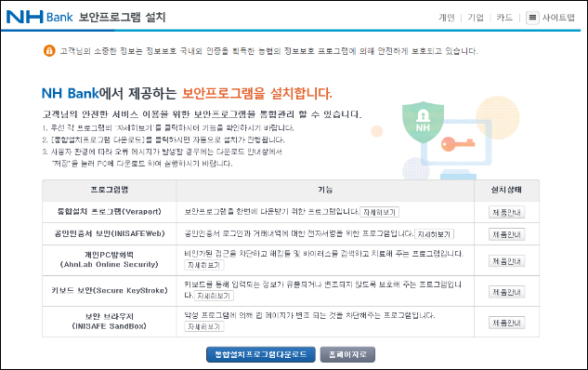Click the Veraport function description text
The image size is (588, 370).
(271, 212)
